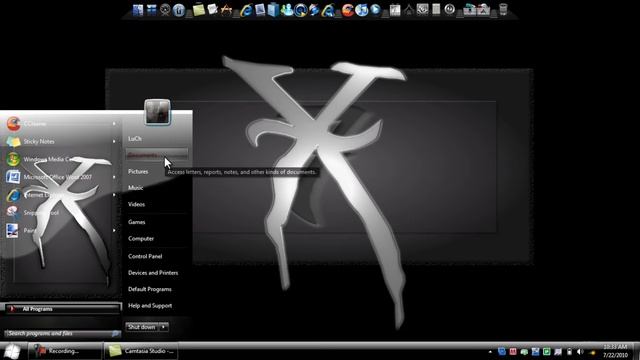Image resolution: width=640 pixels, height=360 pixels.
Task: Open Microsoft Office Word 2007 from Start menu
Action: point(13,177)
